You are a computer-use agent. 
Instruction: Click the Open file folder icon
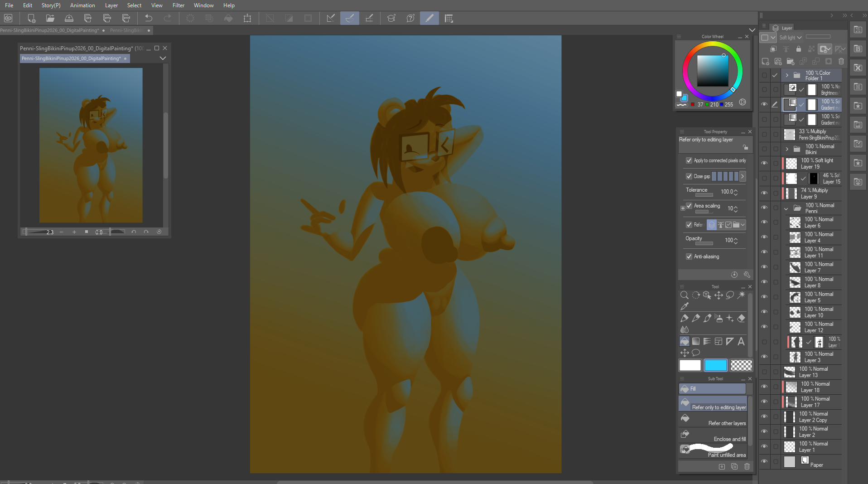pyautogui.click(x=50, y=18)
